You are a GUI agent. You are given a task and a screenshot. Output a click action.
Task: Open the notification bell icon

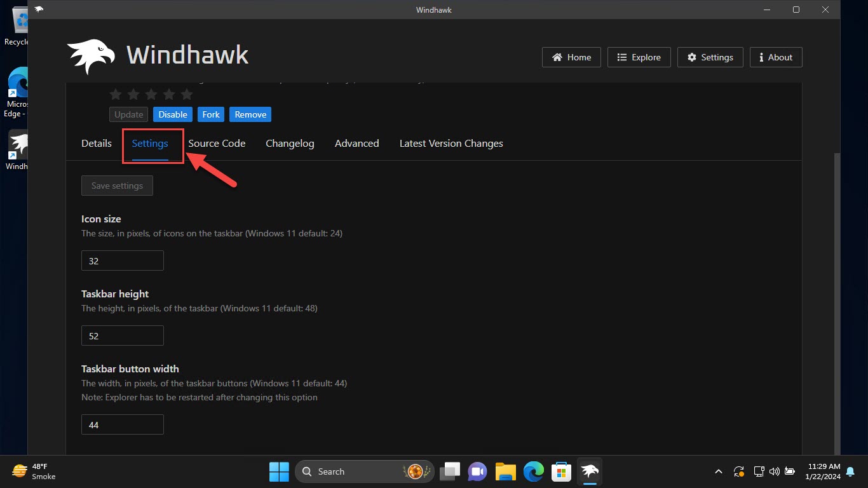click(x=850, y=471)
